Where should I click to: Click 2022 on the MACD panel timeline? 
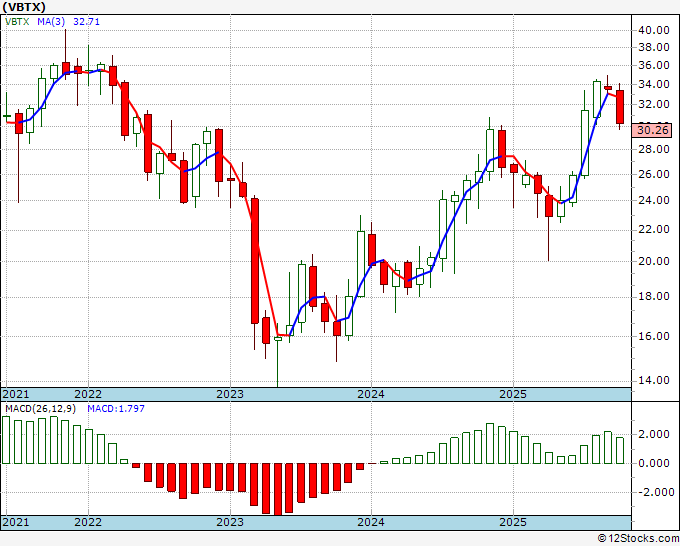(x=88, y=522)
